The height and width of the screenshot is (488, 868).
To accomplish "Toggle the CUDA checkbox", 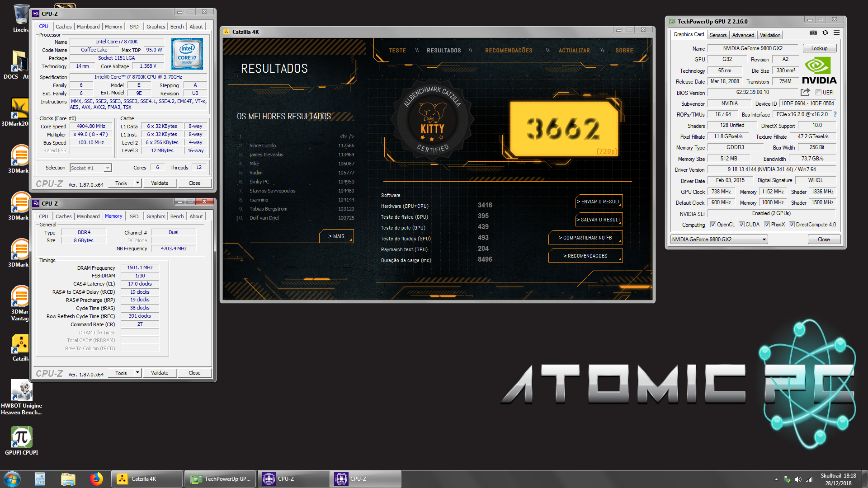I will pyautogui.click(x=741, y=225).
